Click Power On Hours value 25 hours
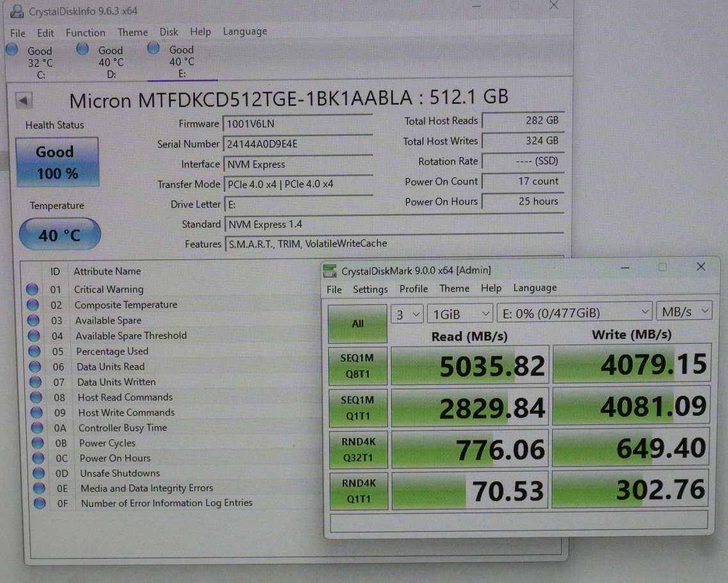Screen dimensions: 728x583 [523, 201]
